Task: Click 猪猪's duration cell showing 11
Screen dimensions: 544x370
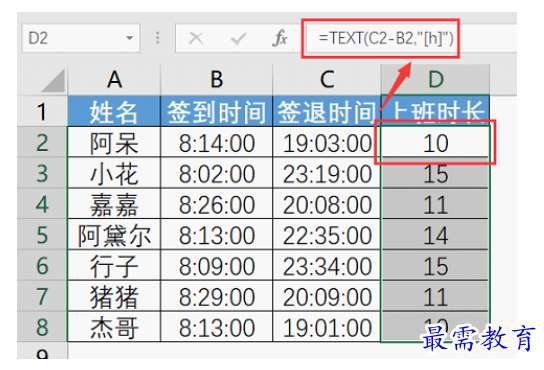Action: pyautogui.click(x=435, y=296)
